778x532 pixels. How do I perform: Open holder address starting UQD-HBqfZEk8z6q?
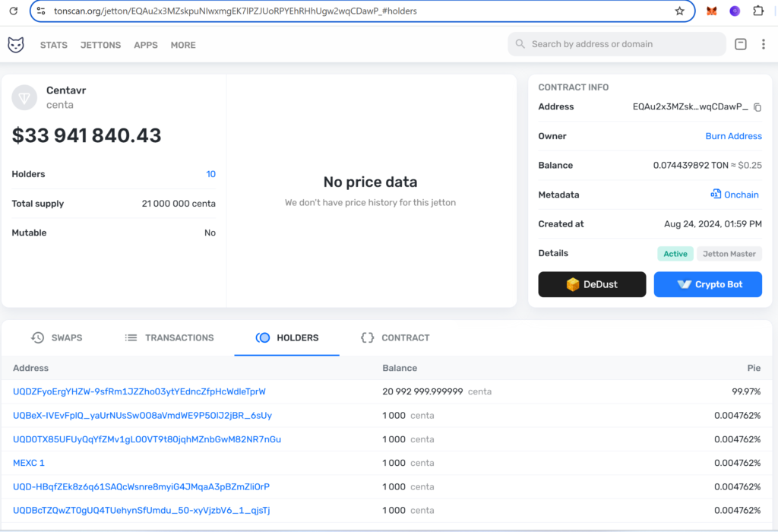[x=141, y=487]
